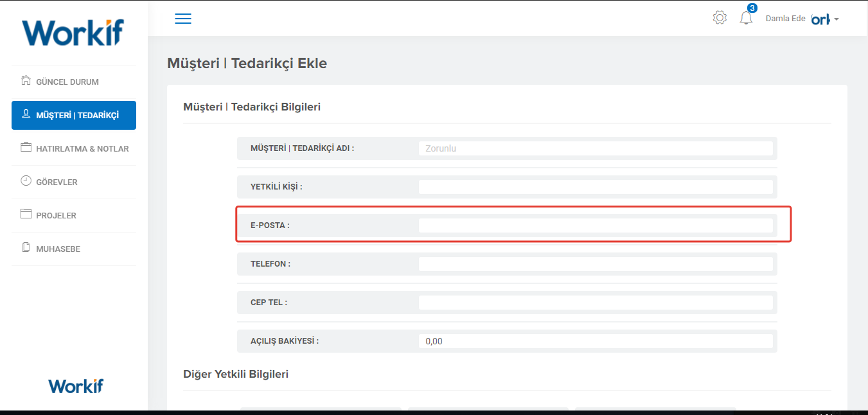Click the folder icon beside Projeler
868x415 pixels.
click(x=26, y=215)
